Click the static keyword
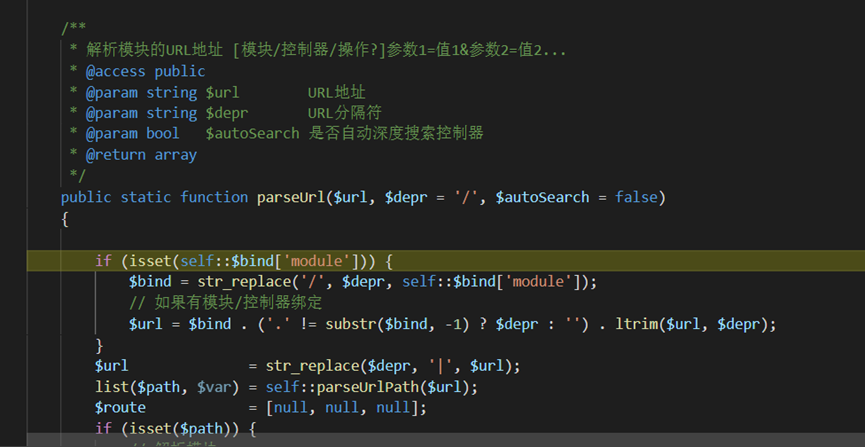The image size is (865, 447). coord(146,198)
